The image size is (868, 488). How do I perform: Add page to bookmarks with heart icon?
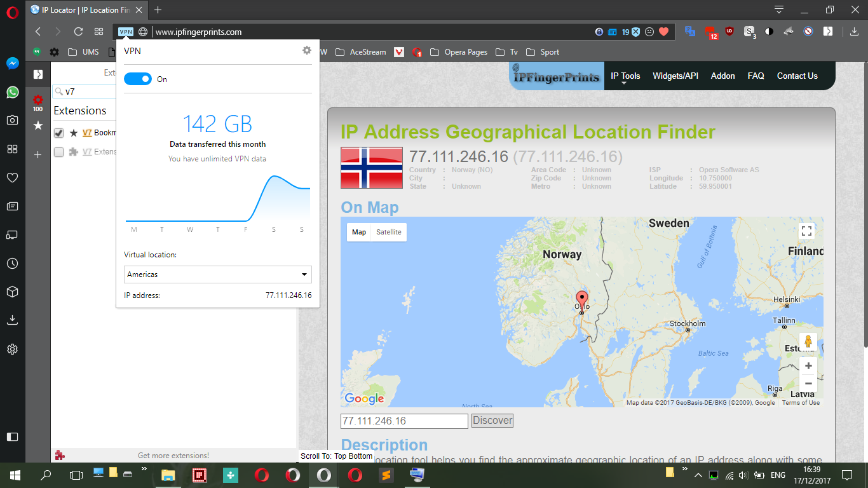pyautogui.click(x=663, y=32)
